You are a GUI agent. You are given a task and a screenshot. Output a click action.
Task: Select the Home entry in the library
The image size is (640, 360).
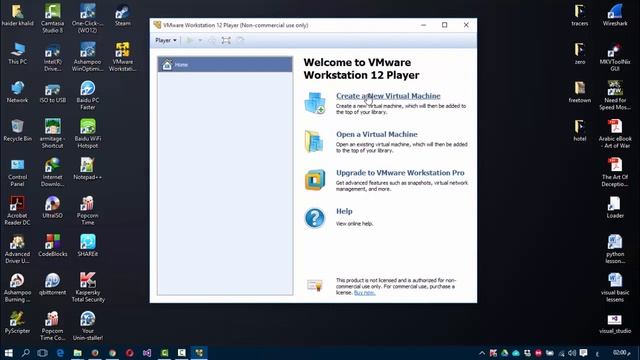click(225, 65)
